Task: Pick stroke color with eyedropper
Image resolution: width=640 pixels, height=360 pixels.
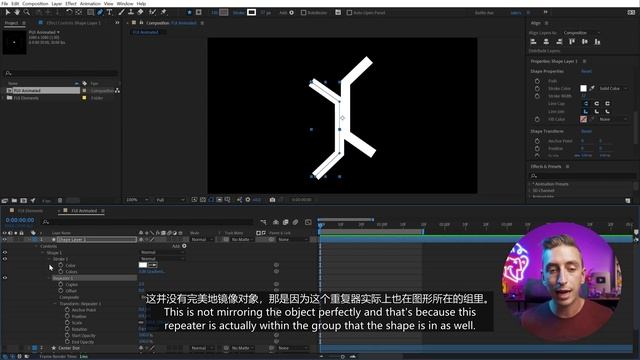Action: pyautogui.click(x=592, y=88)
